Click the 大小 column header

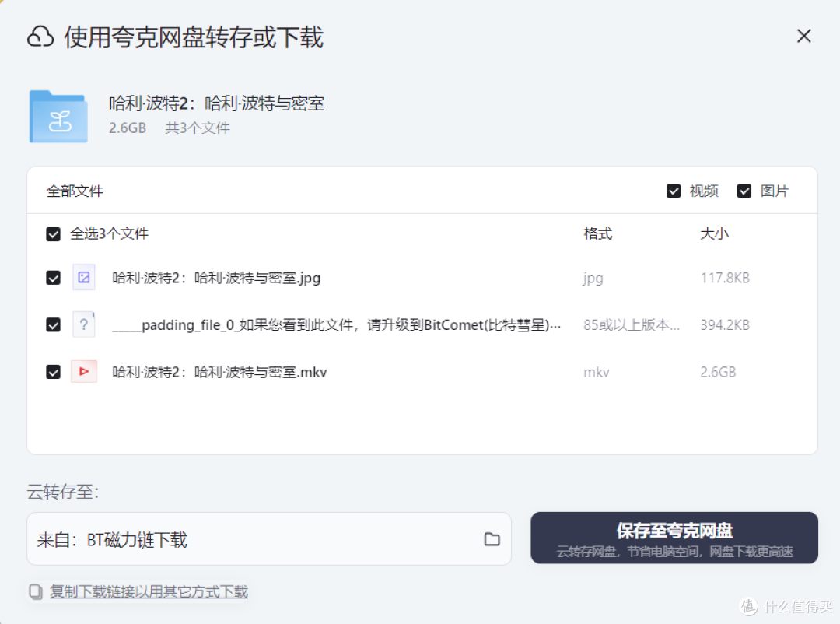coord(715,233)
